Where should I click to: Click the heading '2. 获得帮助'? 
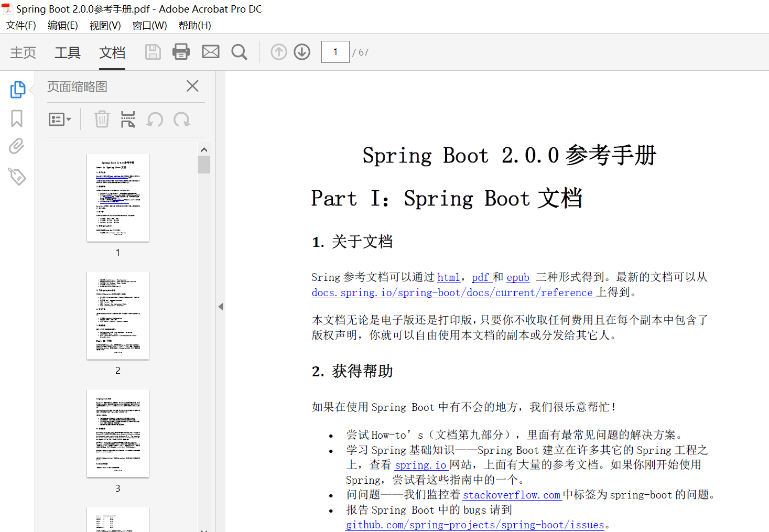pyautogui.click(x=352, y=371)
